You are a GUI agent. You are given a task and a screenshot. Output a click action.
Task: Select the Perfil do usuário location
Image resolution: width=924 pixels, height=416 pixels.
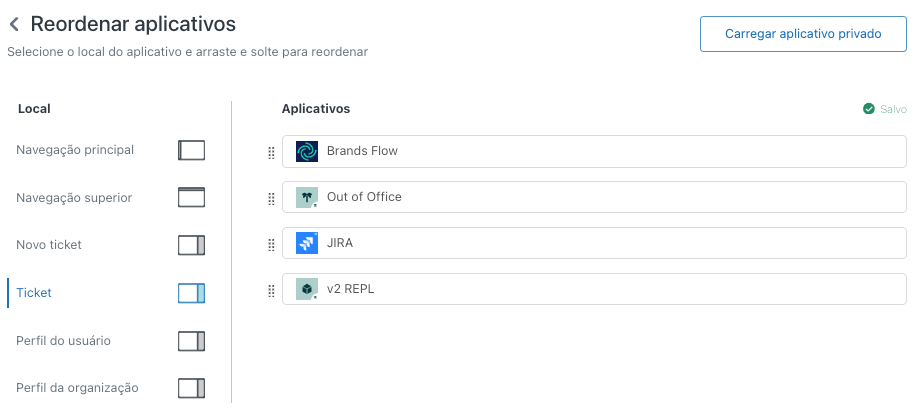point(63,341)
